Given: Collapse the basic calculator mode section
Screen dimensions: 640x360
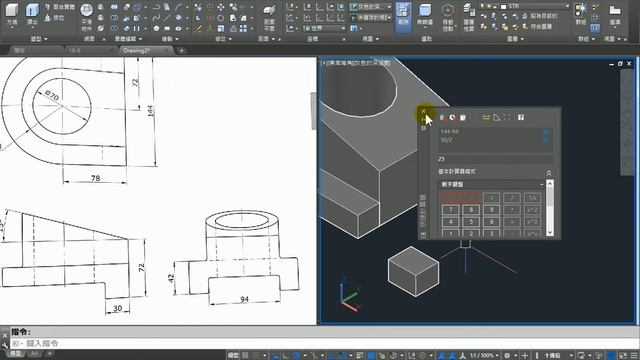Looking at the screenshot, I should pyautogui.click(x=549, y=173).
